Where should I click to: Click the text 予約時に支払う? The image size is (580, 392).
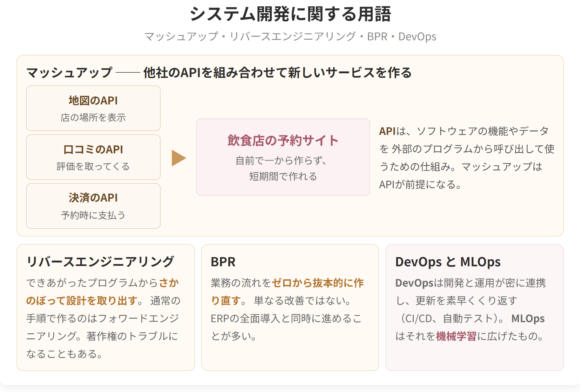click(x=93, y=215)
